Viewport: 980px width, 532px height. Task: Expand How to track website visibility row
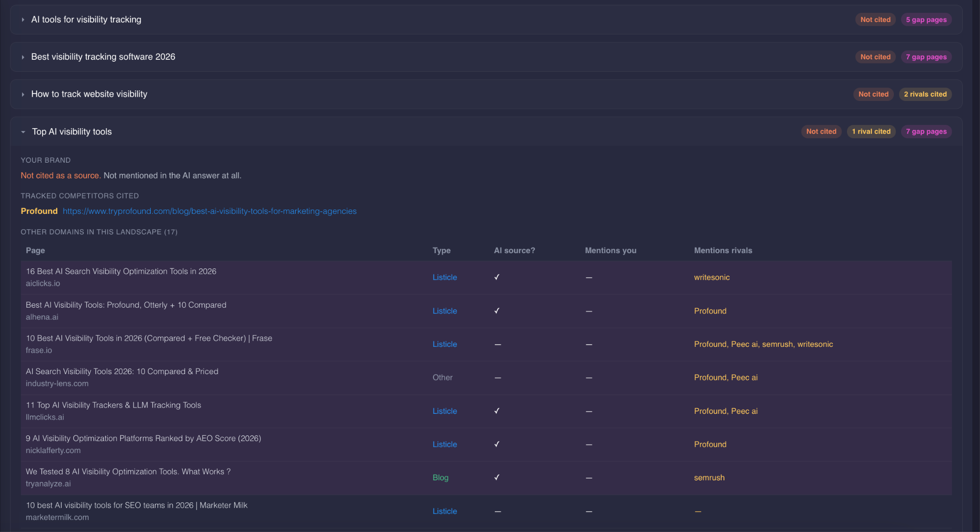486,94
